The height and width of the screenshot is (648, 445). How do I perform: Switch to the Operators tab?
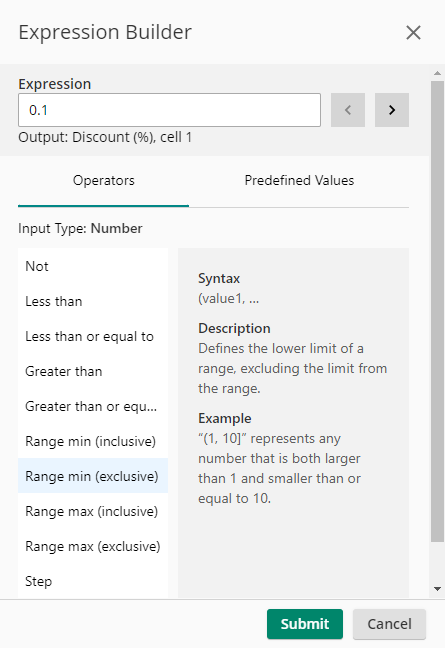pyautogui.click(x=104, y=181)
